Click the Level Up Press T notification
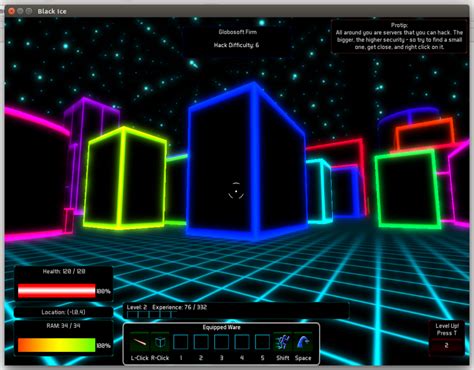Image resolution: width=474 pixels, height=370 pixels. coord(447,338)
